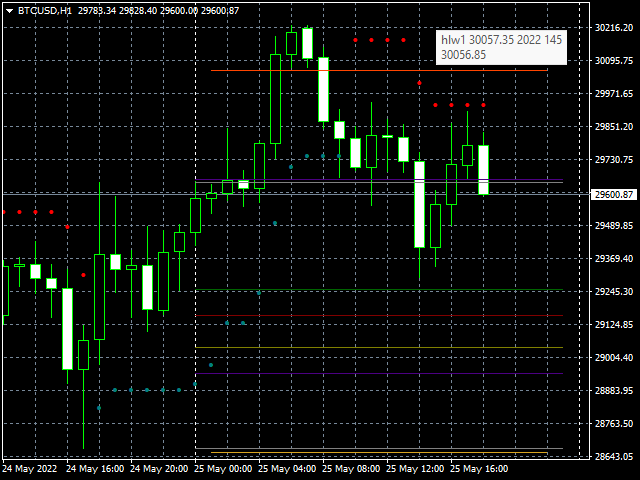Screen dimensions: 640x480
Task: Click the last white candle at 25 May 18:00
Action: (x=483, y=169)
